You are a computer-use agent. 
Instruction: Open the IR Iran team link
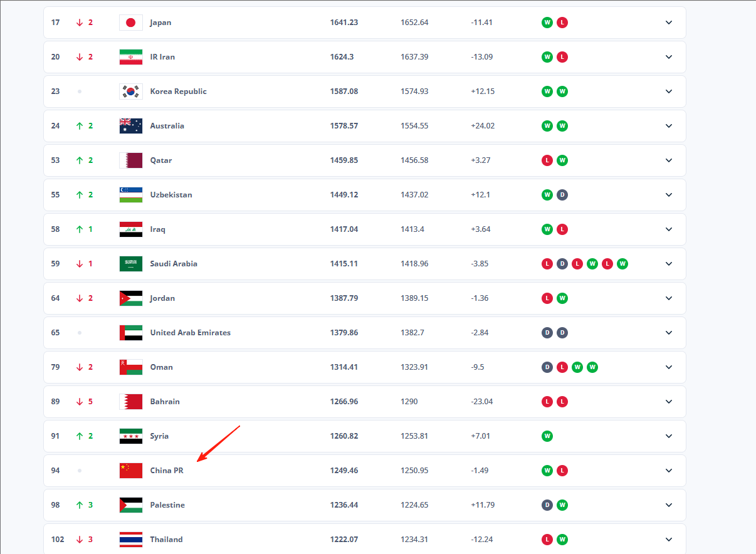pos(162,57)
